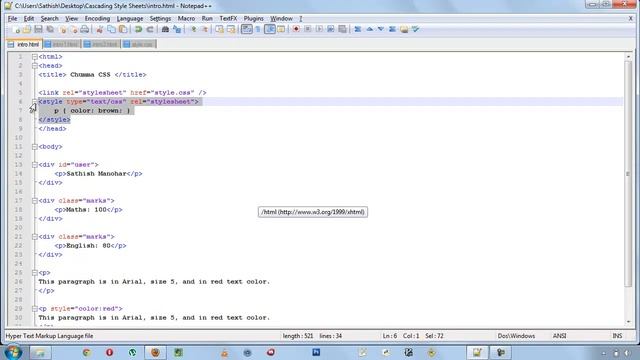
Task: Select the intro.html tab
Action: coord(24,44)
